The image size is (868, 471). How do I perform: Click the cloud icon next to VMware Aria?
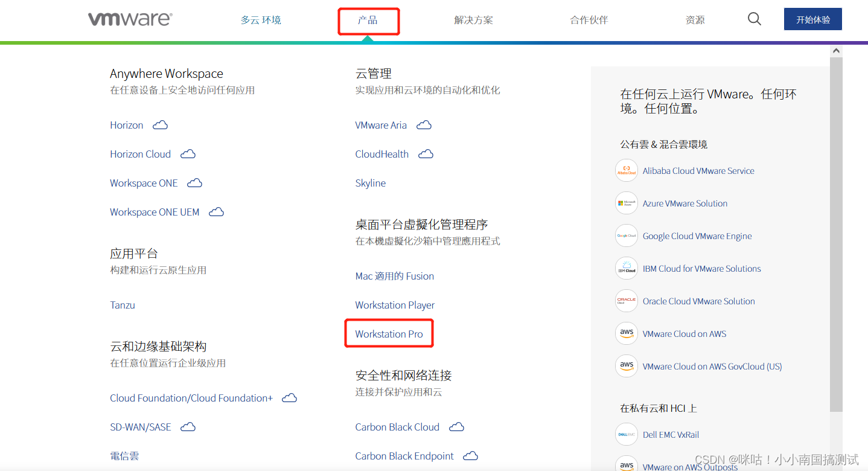(423, 124)
